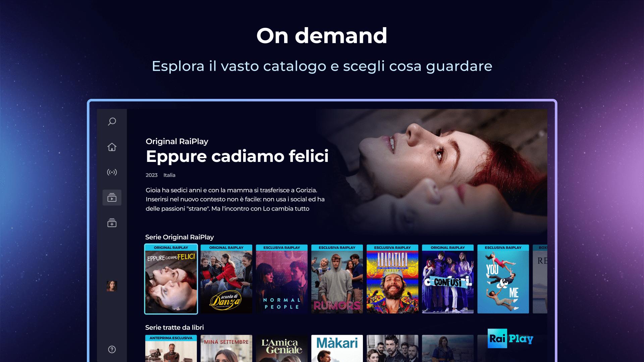
Task: Select L'Amica Geniale thumbnail
Action: pos(282,348)
